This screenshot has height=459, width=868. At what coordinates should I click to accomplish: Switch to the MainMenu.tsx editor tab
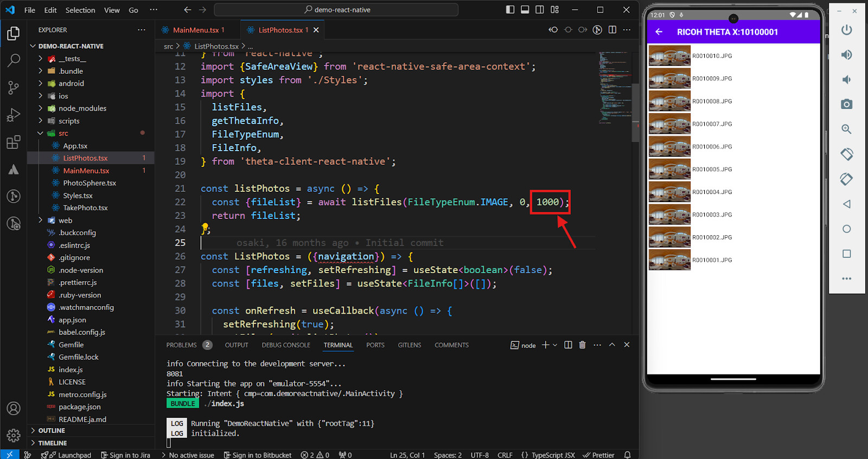coord(195,30)
